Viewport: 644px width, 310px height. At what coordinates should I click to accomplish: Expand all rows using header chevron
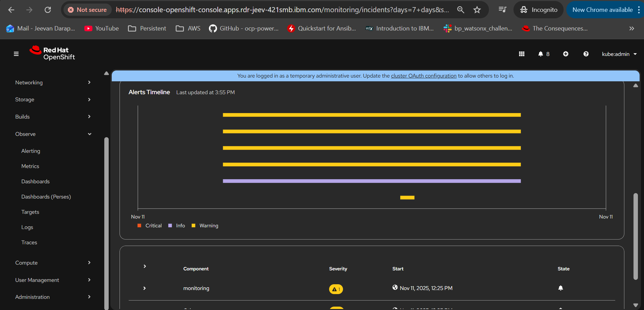(145, 266)
